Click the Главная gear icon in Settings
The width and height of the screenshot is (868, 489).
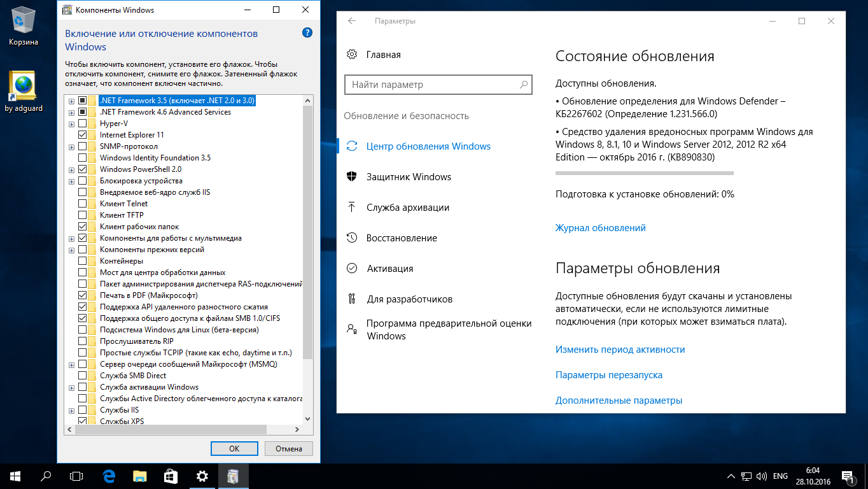pyautogui.click(x=352, y=54)
